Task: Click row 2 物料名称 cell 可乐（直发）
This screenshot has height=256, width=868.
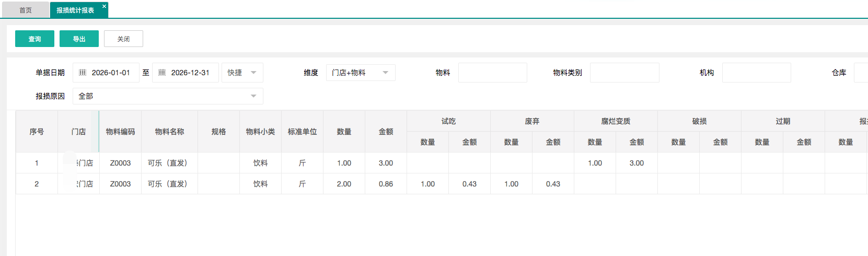Action: coord(170,184)
